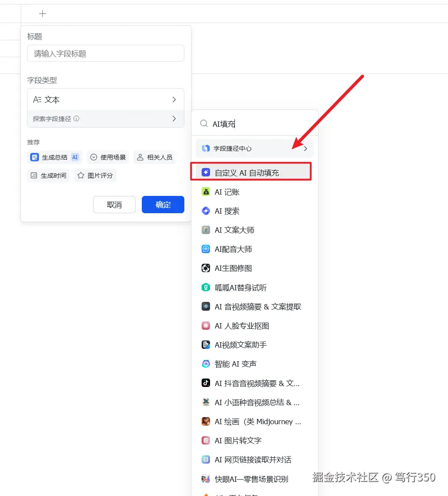
Task: Click the 生成总结 document icon
Action: point(35,157)
